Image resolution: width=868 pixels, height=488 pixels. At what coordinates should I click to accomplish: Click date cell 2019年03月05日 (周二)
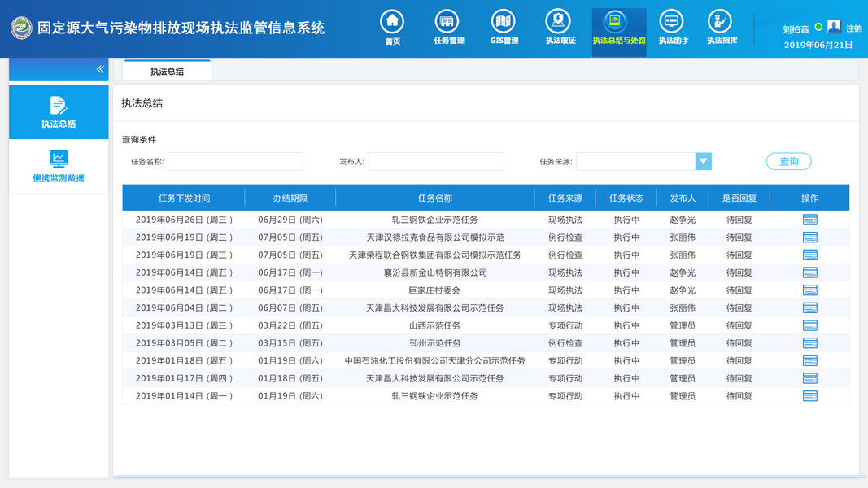tap(184, 343)
